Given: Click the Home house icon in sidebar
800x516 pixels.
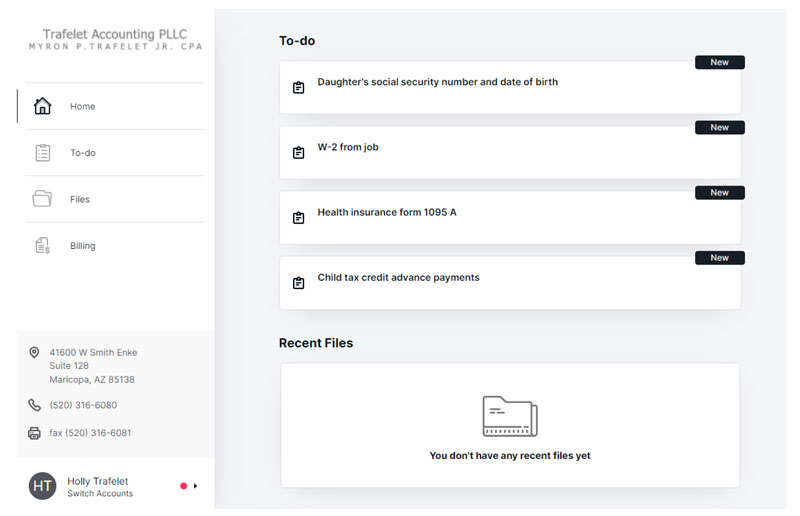Looking at the screenshot, I should point(42,106).
